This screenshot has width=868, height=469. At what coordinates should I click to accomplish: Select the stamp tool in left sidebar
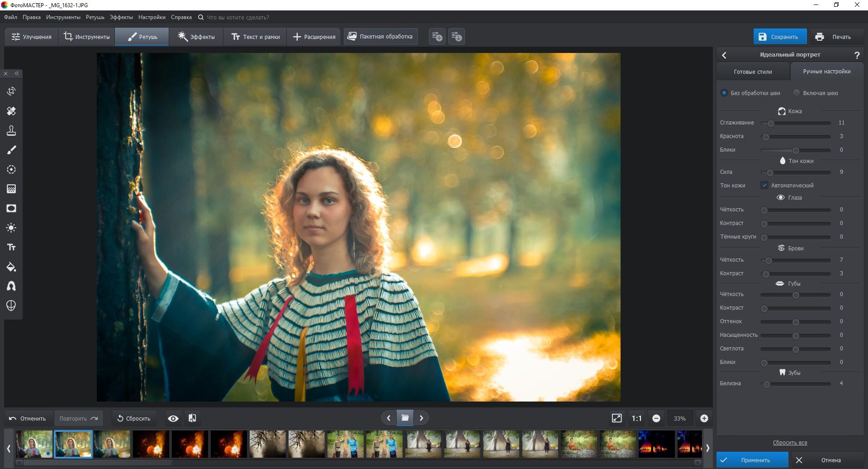11,131
